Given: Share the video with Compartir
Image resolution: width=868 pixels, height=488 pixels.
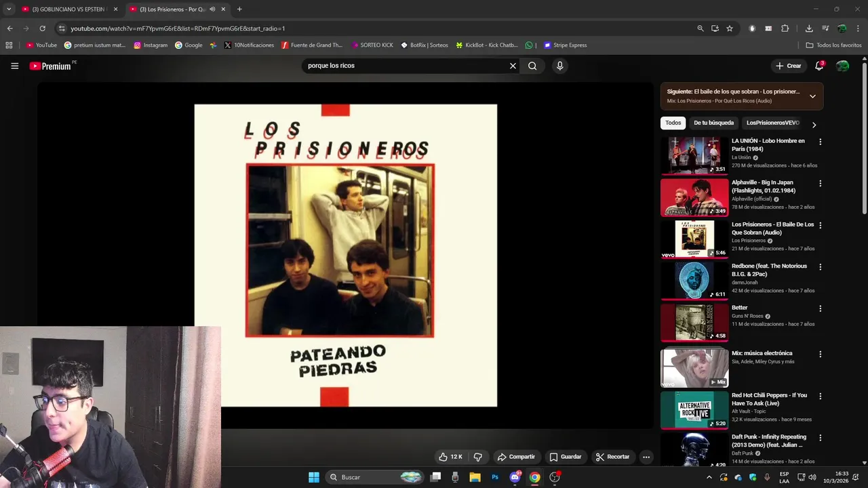Looking at the screenshot, I should click(516, 457).
